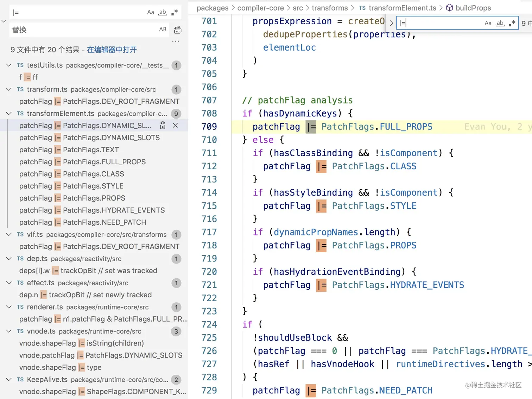Open result patchFlag |= PatchFlags.FULL_PROPS

pos(82,162)
